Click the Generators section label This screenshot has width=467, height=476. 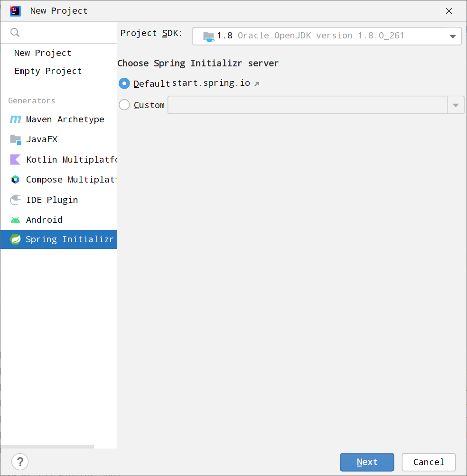coord(32,101)
